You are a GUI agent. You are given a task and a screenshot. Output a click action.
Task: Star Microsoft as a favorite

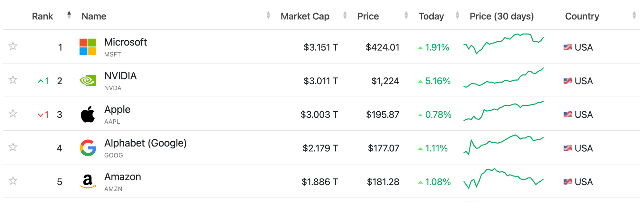pos(13,46)
